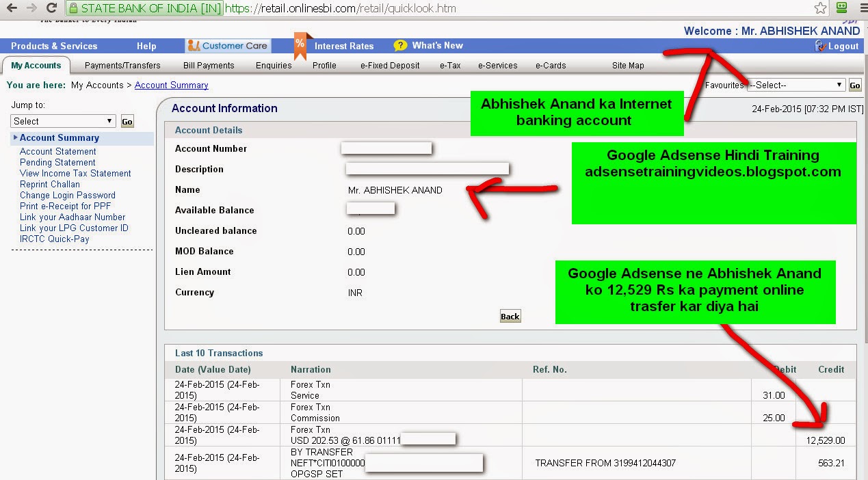
Task: Open Pending Statement sidebar link
Action: click(x=57, y=162)
